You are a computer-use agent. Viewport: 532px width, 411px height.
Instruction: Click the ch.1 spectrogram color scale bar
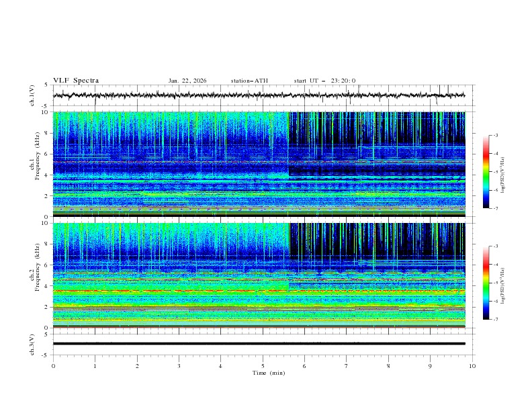[486, 172]
